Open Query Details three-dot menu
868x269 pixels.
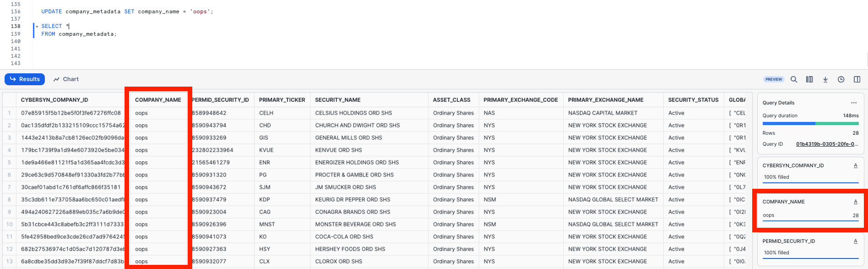[x=854, y=103]
